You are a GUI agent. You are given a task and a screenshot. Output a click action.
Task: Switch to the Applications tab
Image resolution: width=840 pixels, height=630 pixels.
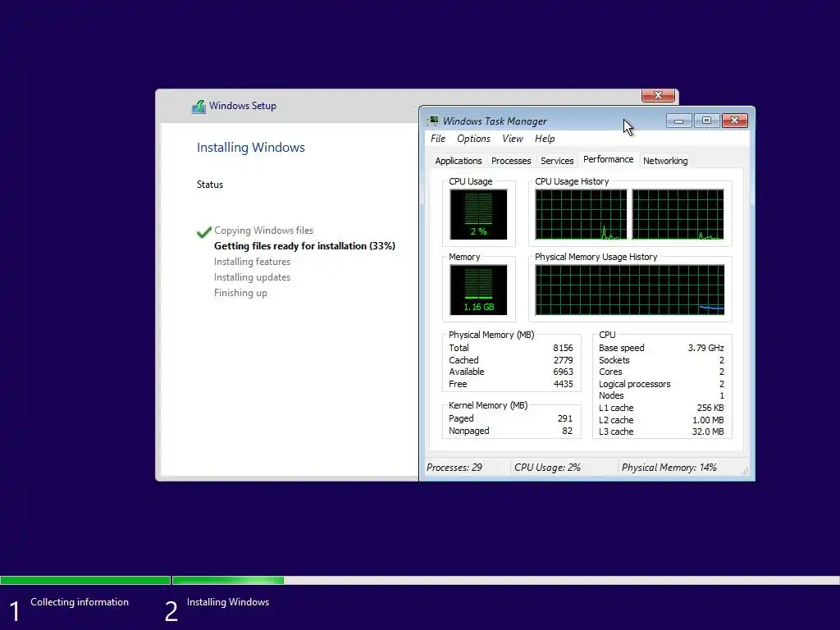[x=458, y=161]
